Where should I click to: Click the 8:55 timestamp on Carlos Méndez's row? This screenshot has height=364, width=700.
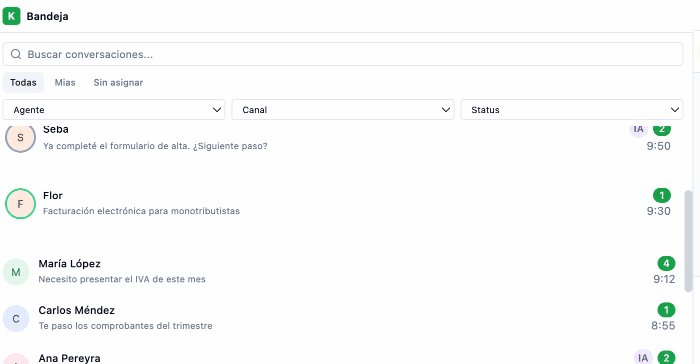663,326
